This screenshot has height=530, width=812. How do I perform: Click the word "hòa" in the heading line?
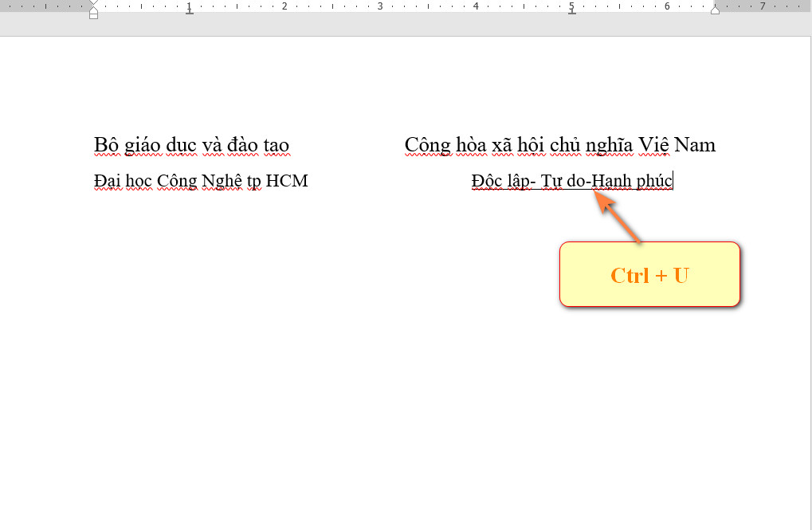[471, 145]
